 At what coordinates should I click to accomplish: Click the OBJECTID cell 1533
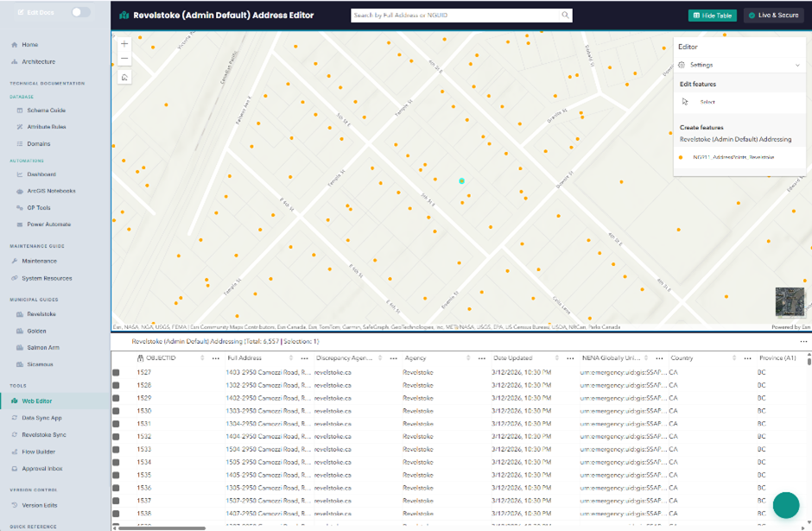[x=144, y=449]
